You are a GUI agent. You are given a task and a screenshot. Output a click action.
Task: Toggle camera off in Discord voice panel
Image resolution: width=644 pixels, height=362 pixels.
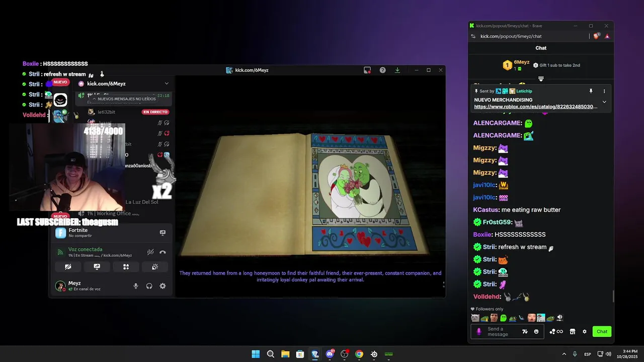(x=68, y=267)
